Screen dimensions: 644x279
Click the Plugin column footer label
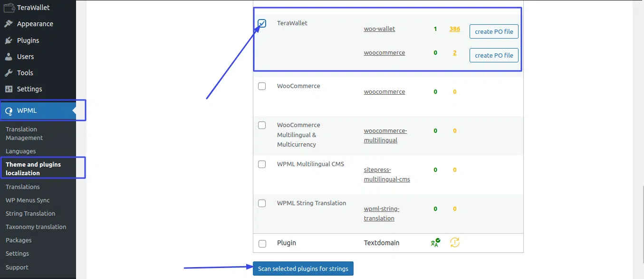[x=287, y=243]
